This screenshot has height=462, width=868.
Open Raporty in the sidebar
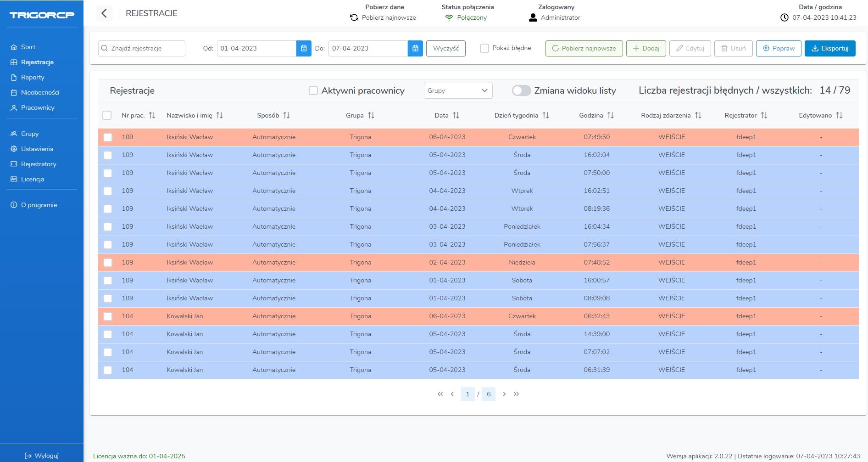coord(33,77)
